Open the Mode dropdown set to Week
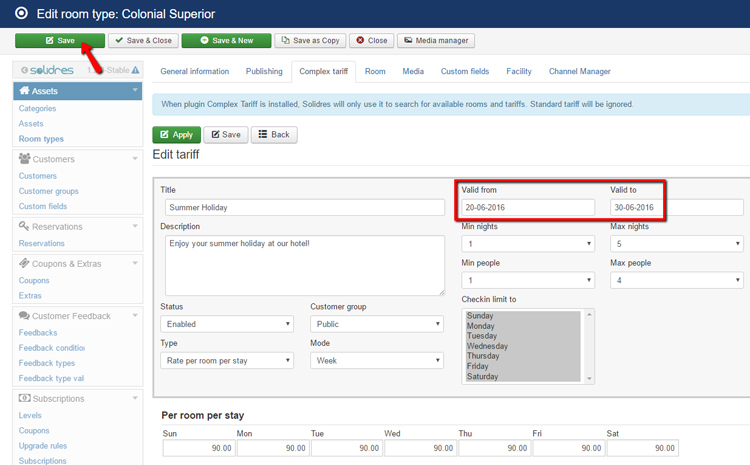750x465 pixels. click(x=377, y=361)
